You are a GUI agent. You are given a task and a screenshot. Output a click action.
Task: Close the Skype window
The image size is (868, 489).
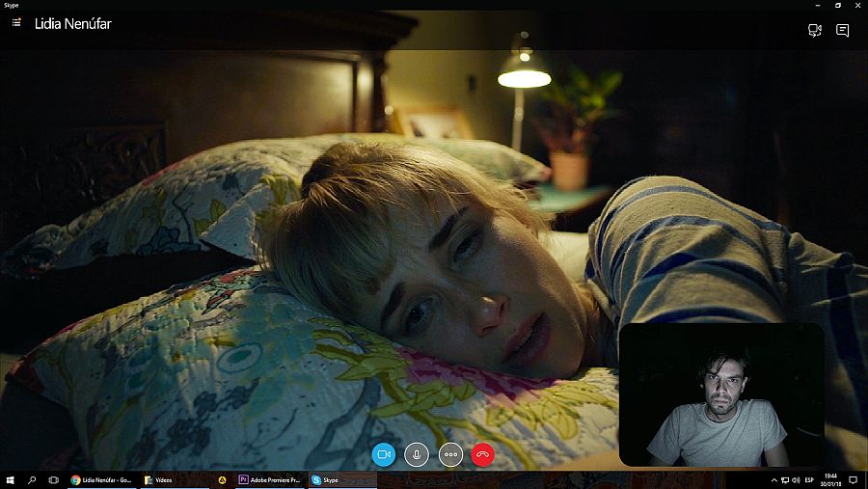(858, 5)
